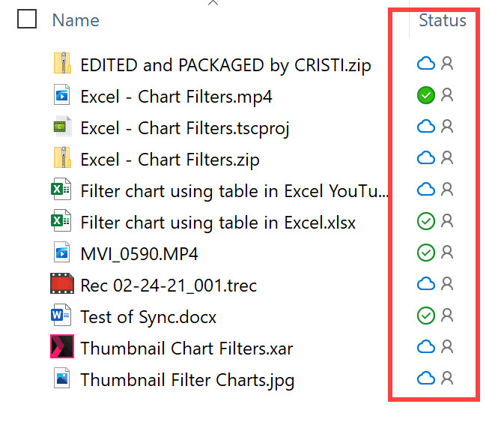Select file name Excel - Chart Filters.mp4
The width and height of the screenshot is (504, 446).
coord(176,97)
